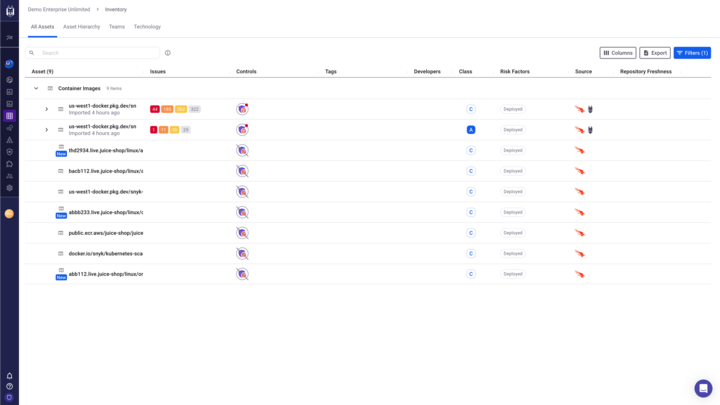Viewport: 720px width, 405px height.
Task: Click the class A badge
Action: [471, 130]
